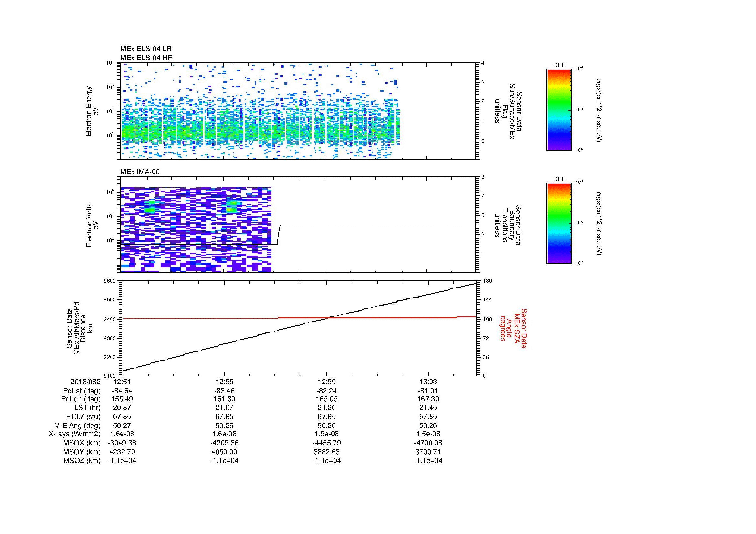Select the 'X-rays (W/m**2)' row label
This screenshot has width=756, height=534.
(74, 434)
